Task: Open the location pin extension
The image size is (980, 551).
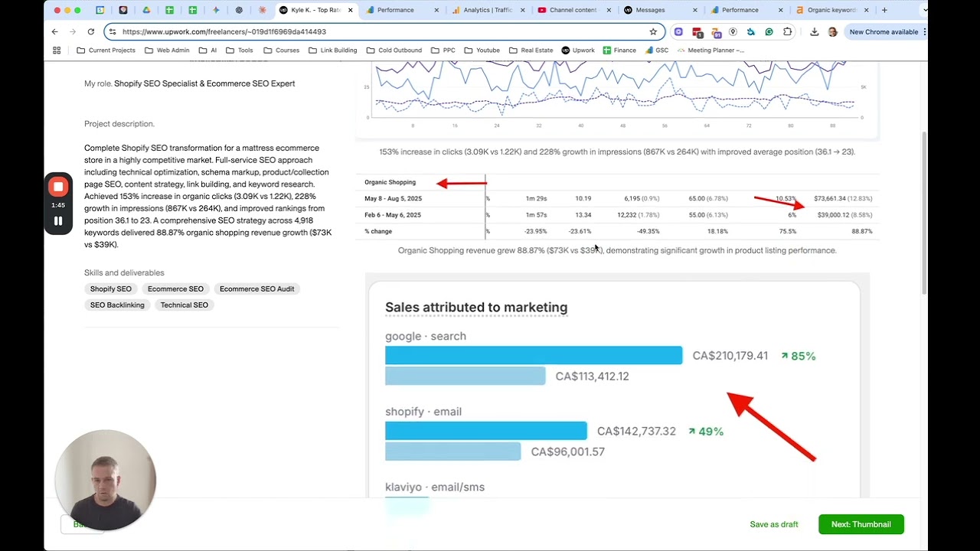Action: 733,31
